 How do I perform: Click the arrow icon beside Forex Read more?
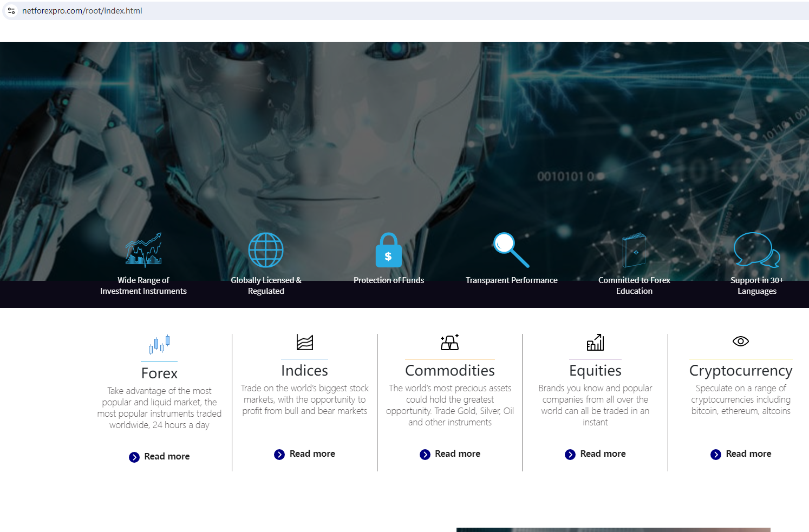[134, 457]
